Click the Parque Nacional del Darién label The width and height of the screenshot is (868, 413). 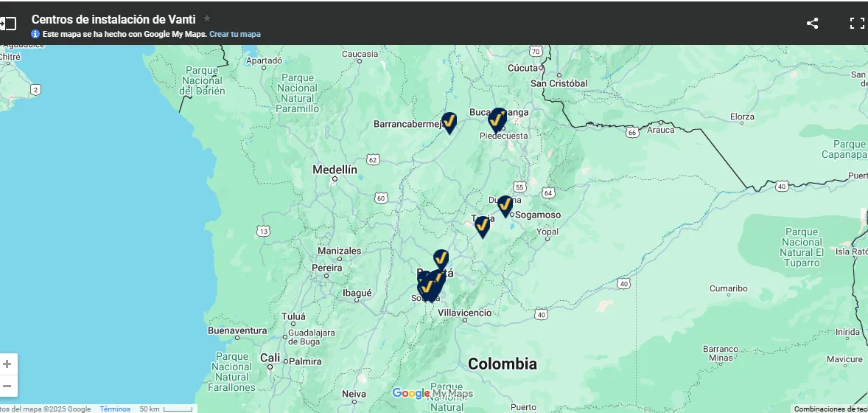(x=202, y=80)
